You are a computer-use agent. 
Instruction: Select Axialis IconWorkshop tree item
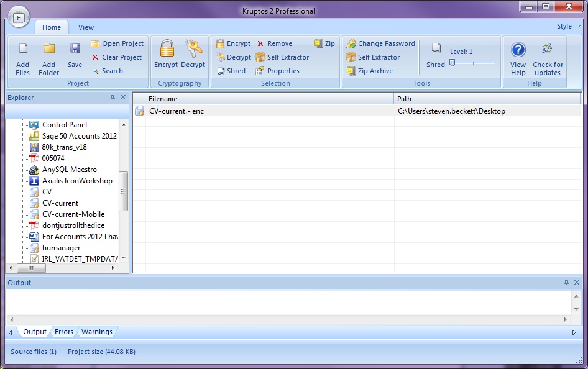[x=71, y=181]
